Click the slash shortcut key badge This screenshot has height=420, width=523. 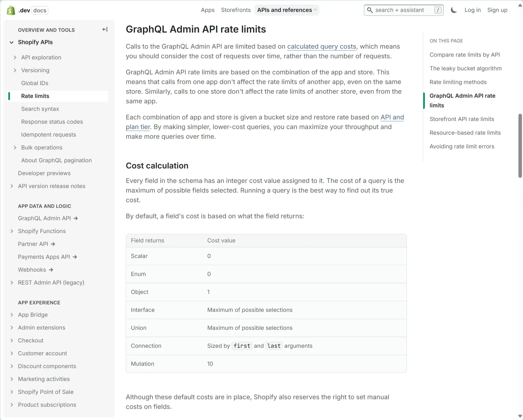(438, 10)
